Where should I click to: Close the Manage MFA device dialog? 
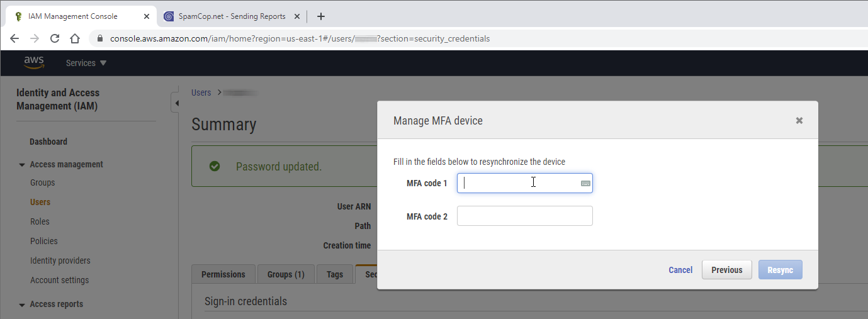(799, 120)
